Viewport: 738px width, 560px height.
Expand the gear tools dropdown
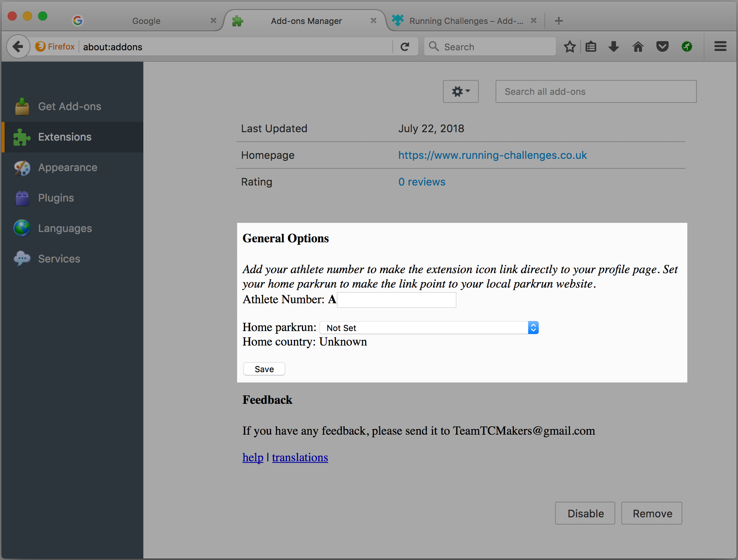pos(460,91)
